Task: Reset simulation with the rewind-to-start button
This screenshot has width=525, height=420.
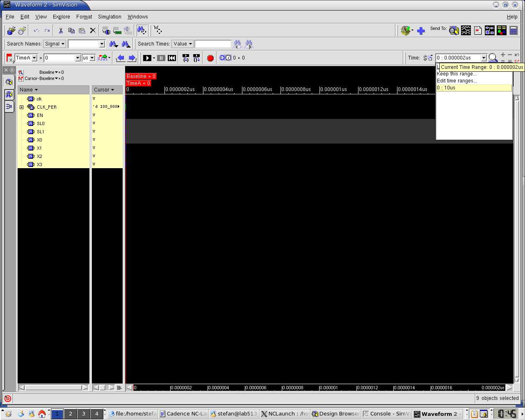Action: point(172,58)
